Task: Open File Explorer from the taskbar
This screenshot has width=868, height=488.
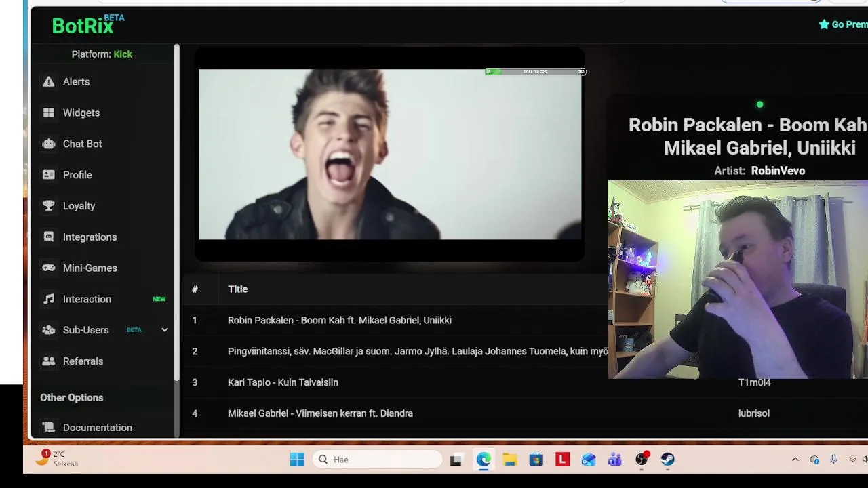Action: click(x=510, y=460)
